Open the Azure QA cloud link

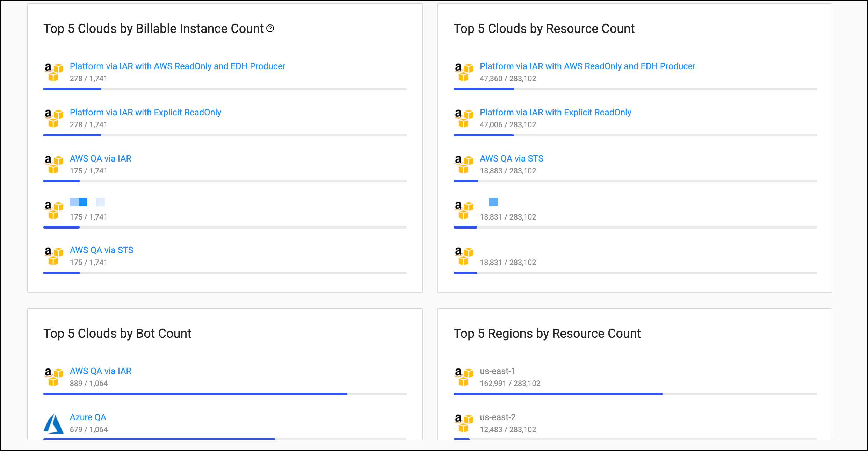tap(88, 417)
